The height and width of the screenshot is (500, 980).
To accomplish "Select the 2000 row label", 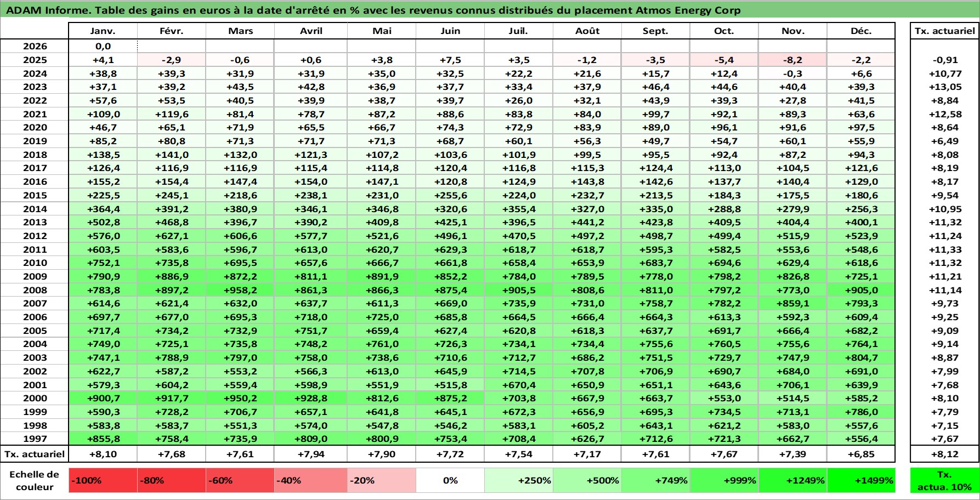I will point(35,398).
